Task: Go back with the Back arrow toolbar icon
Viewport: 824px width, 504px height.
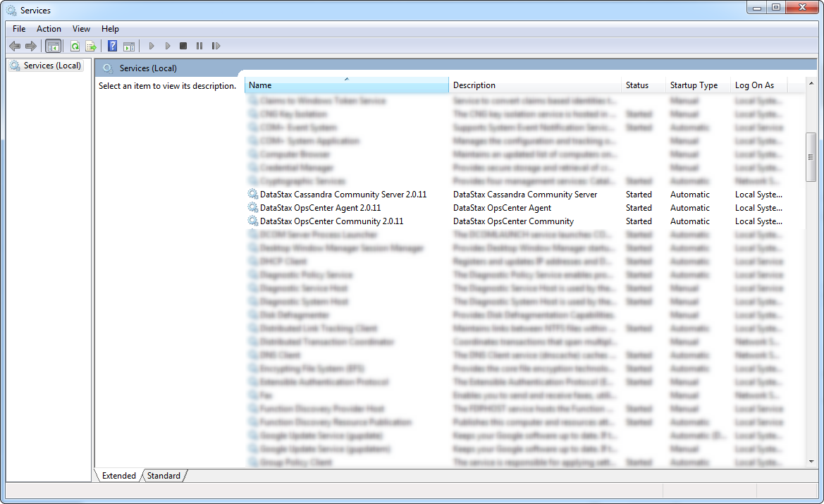Action: point(15,47)
